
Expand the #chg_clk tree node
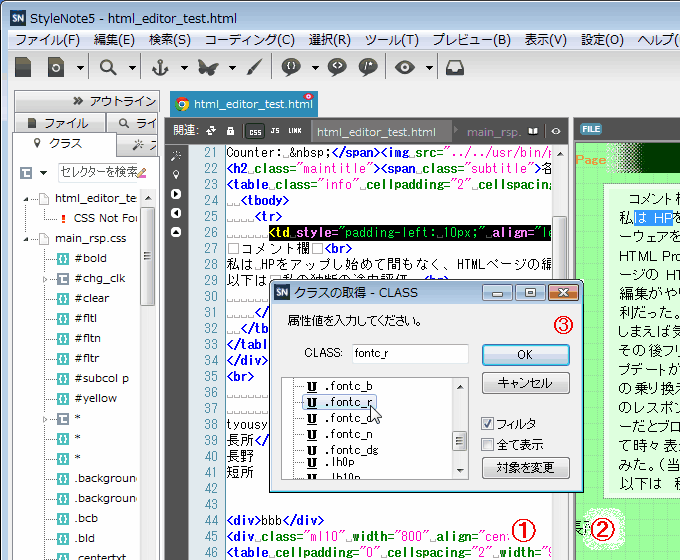[x=46, y=279]
